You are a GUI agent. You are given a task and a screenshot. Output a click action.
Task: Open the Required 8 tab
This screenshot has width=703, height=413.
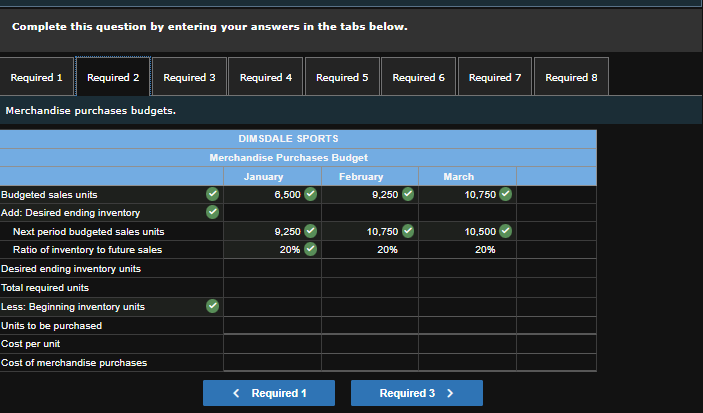pos(571,77)
